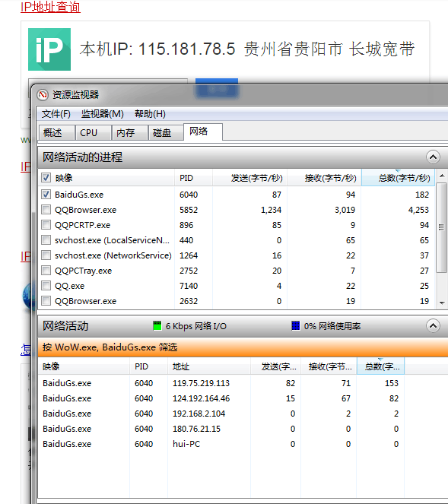Open the 文件(F) menu
The image size is (448, 504).
tap(56, 114)
